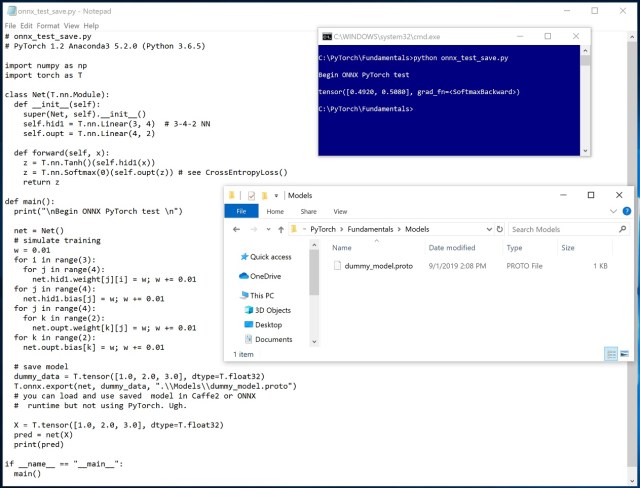Expand the ribbon using the chevron
The width and height of the screenshot is (640, 488).
click(x=612, y=212)
